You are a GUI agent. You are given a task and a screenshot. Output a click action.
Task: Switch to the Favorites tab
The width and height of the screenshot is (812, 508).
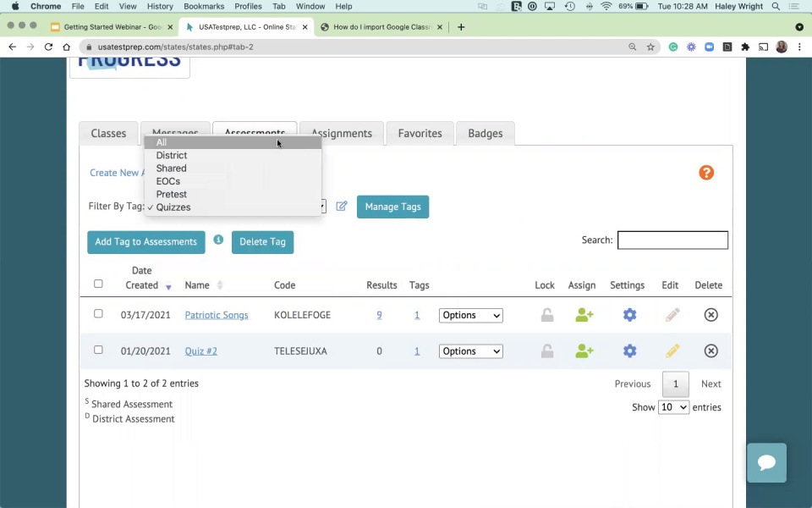[x=420, y=134]
